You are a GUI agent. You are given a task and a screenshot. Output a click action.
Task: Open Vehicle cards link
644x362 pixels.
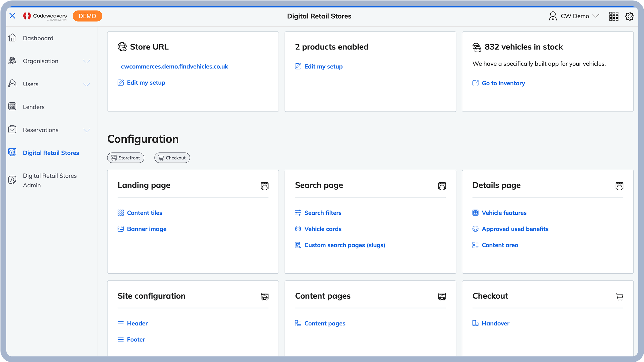click(x=323, y=229)
